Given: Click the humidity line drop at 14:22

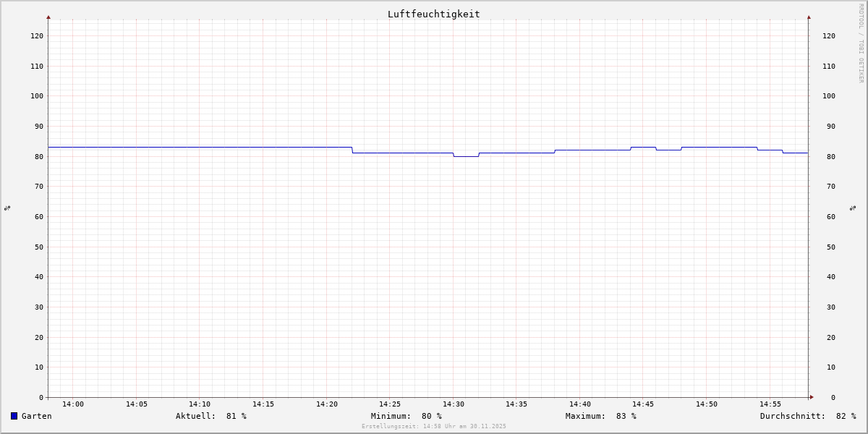Looking at the screenshot, I should pos(352,150).
